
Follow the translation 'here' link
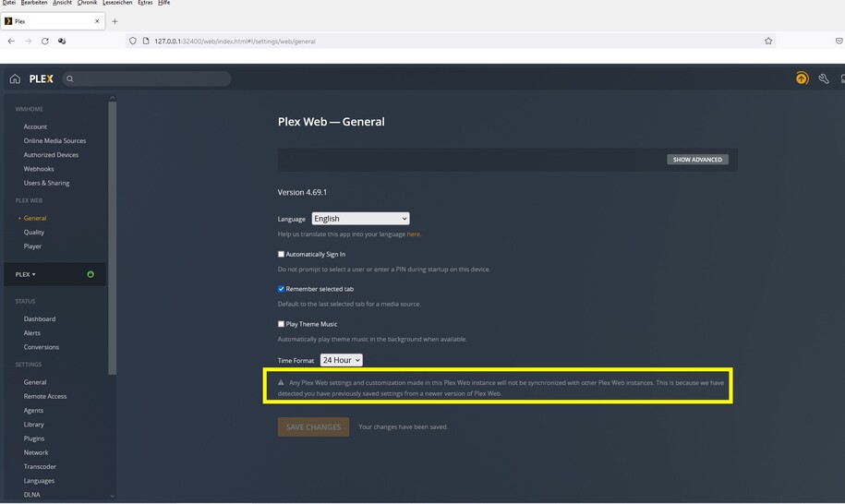click(x=414, y=234)
